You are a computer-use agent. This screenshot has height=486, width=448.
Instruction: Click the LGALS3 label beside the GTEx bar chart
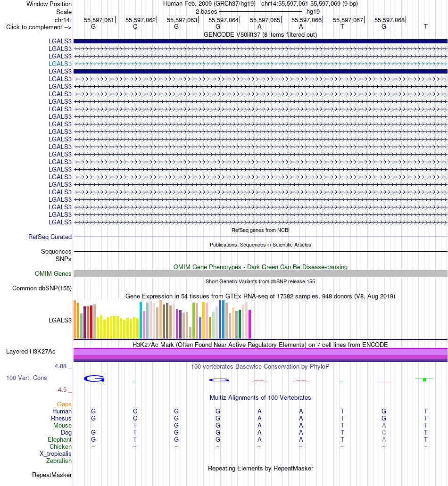pyautogui.click(x=60, y=320)
